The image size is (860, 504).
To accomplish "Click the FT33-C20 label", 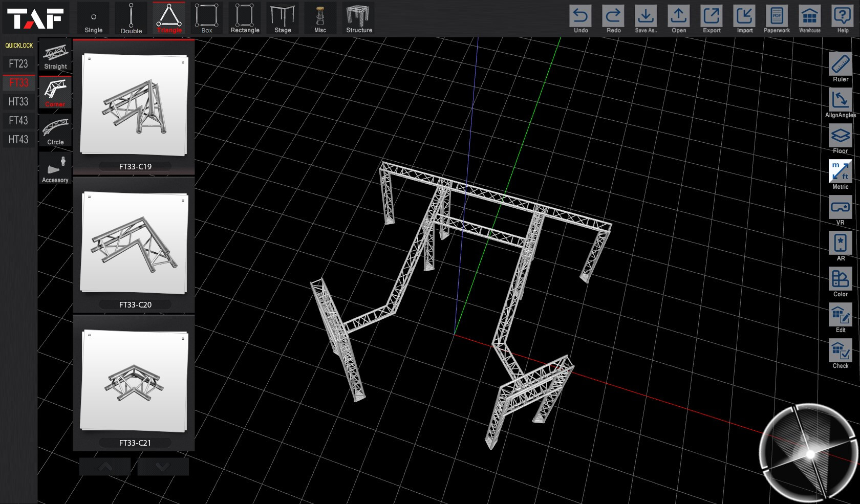I will 135,304.
